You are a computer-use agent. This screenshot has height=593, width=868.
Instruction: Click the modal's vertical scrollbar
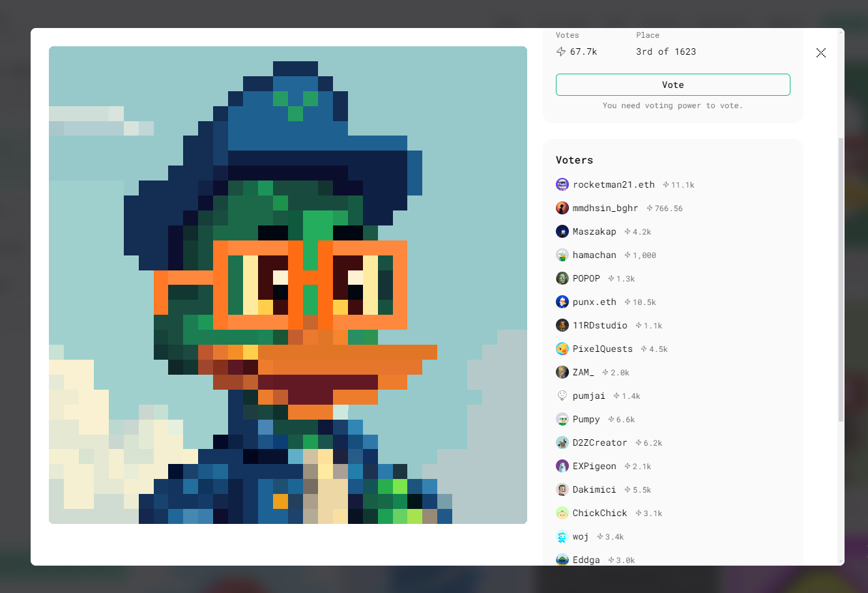pyautogui.click(x=841, y=279)
